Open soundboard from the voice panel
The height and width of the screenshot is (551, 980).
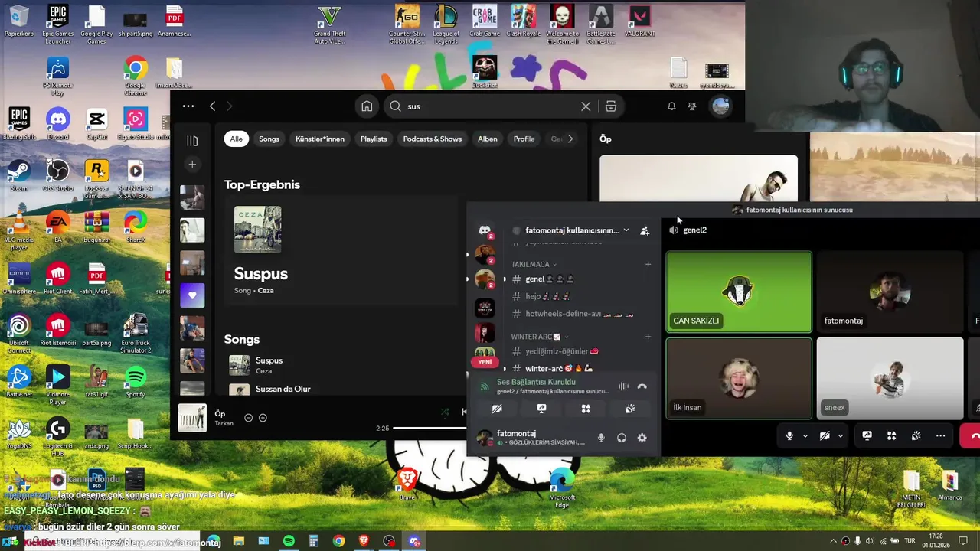pos(630,409)
